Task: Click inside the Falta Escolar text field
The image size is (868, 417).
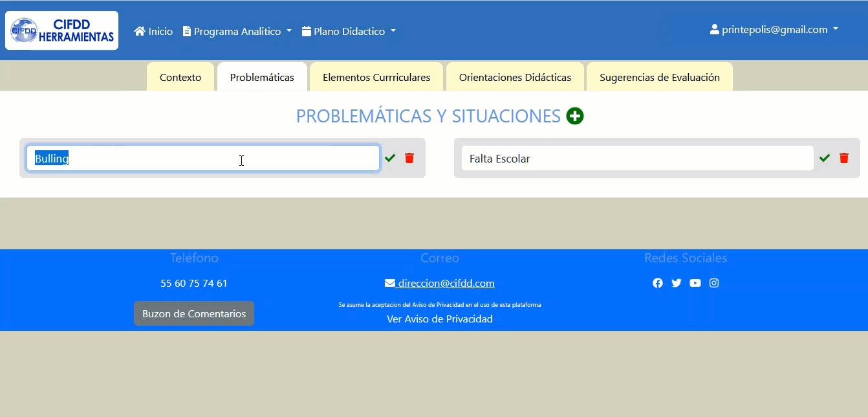Action: click(x=637, y=159)
